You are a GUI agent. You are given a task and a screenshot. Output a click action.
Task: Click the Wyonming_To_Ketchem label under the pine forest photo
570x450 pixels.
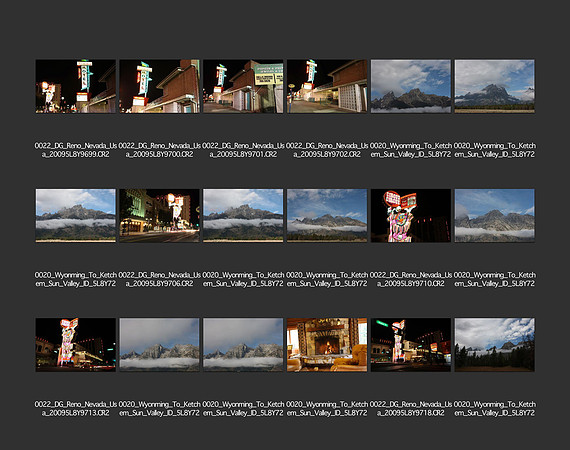coord(494,409)
